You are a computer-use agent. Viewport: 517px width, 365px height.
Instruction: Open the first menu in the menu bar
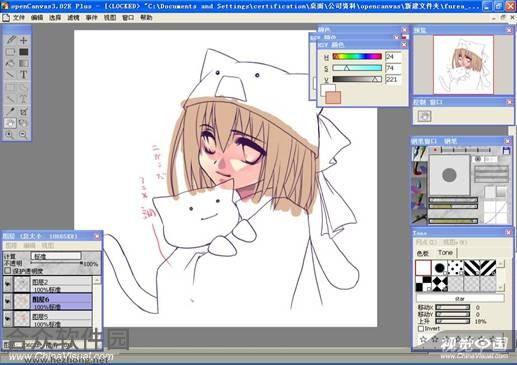click(x=19, y=18)
